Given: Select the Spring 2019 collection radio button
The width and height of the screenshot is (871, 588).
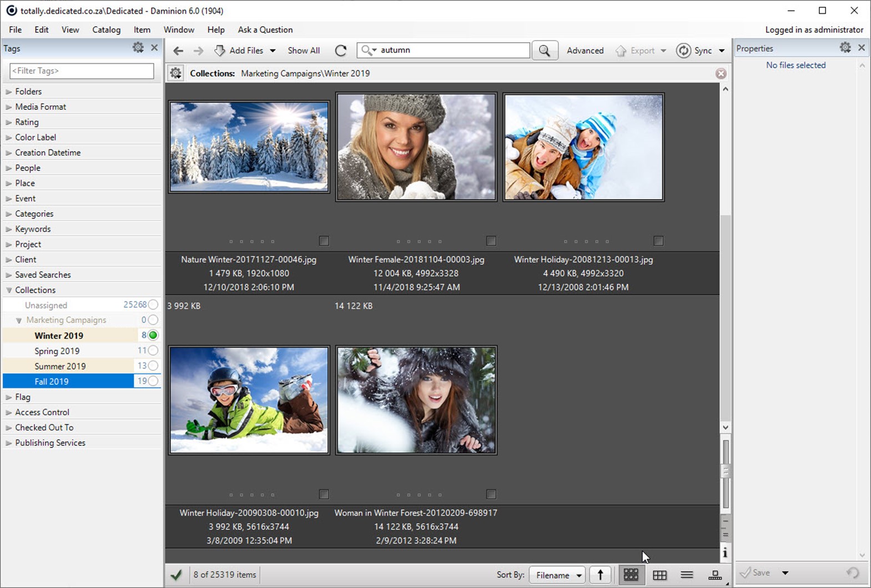Looking at the screenshot, I should [153, 350].
